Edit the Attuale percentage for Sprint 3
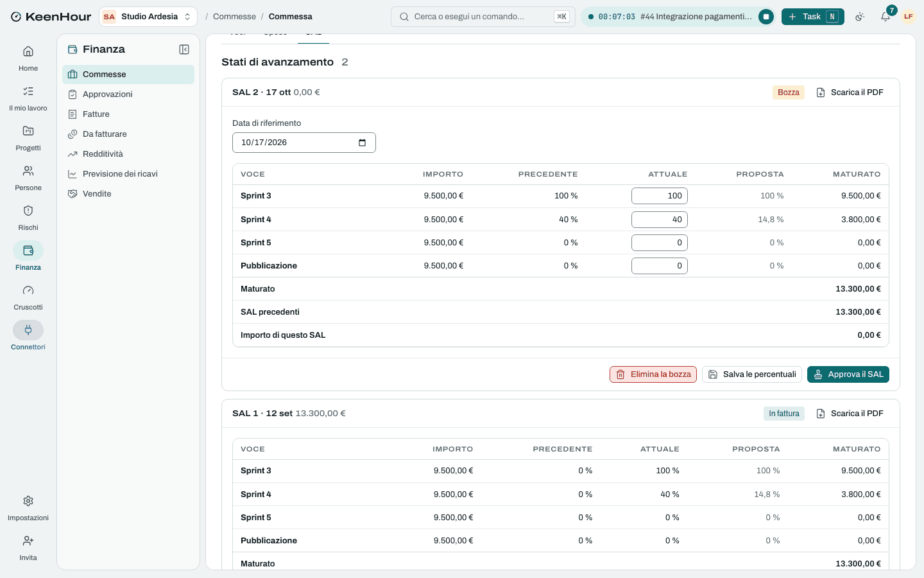924x578 pixels. pos(660,196)
